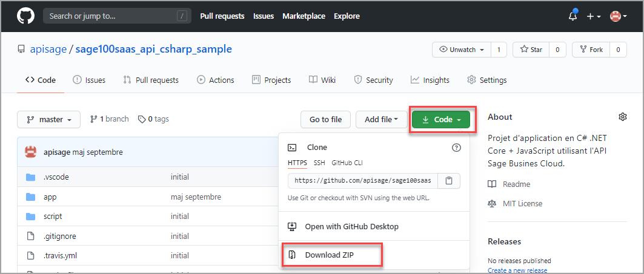
Task: Select the Code tab
Action: 40,80
